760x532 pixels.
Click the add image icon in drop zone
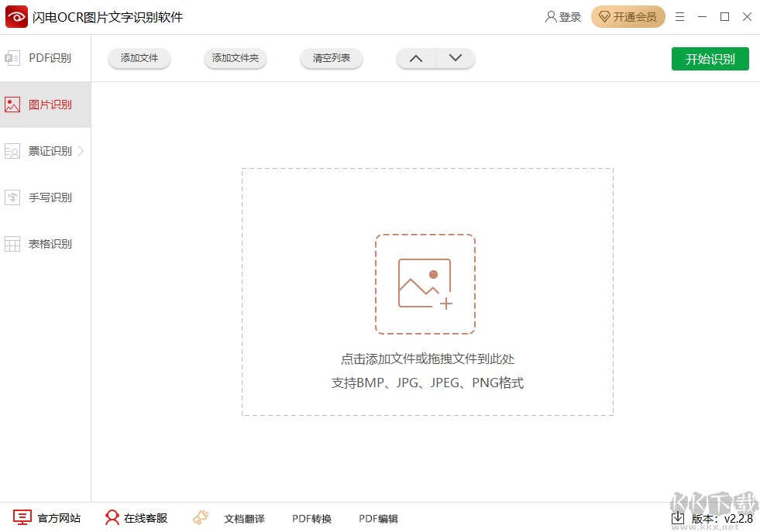[x=425, y=284]
